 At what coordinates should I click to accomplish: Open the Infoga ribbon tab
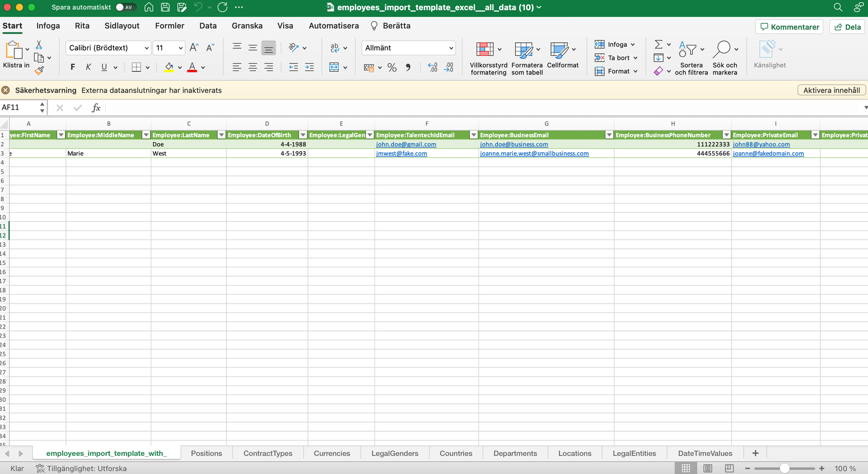[48, 26]
